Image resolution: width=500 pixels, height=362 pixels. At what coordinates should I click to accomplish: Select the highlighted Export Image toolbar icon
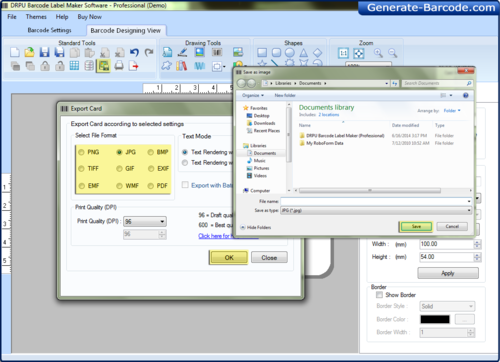[x=103, y=66]
